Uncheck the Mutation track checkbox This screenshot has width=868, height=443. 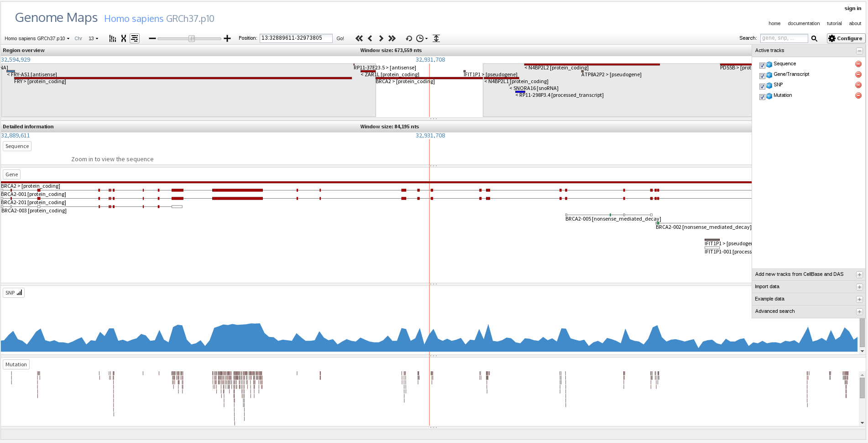[762, 97]
